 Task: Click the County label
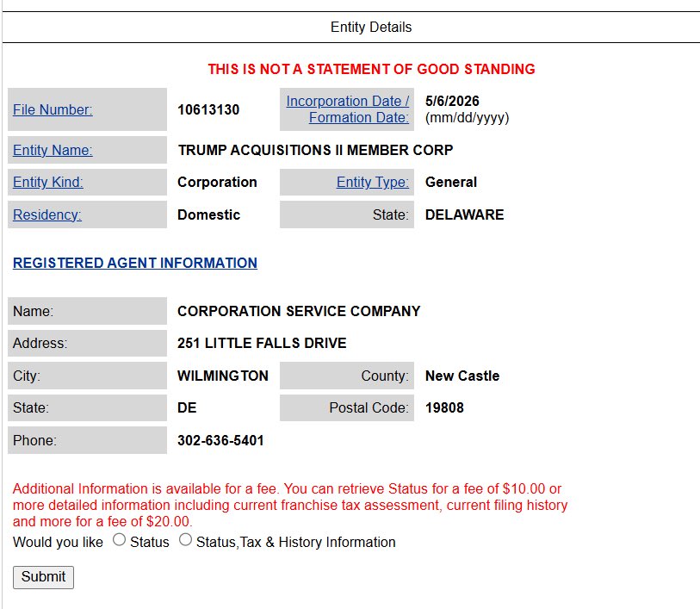[385, 376]
